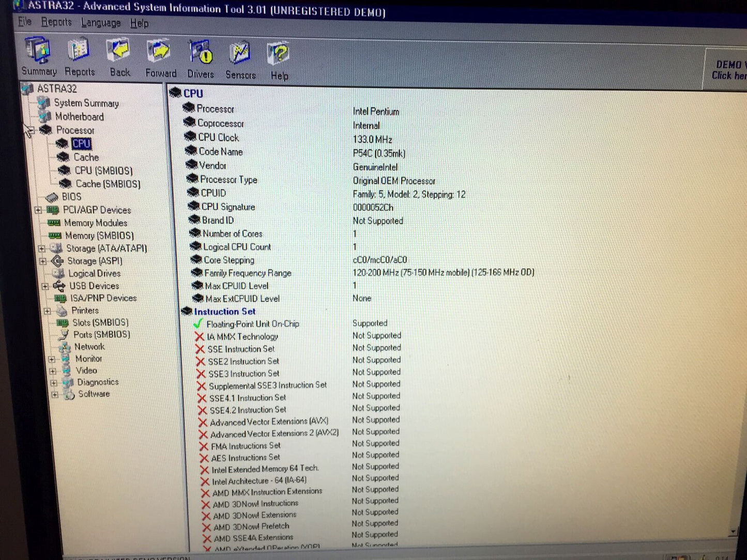Image resolution: width=747 pixels, height=560 pixels.
Task: Select ASTRA32 root tree node
Action: tap(57, 89)
